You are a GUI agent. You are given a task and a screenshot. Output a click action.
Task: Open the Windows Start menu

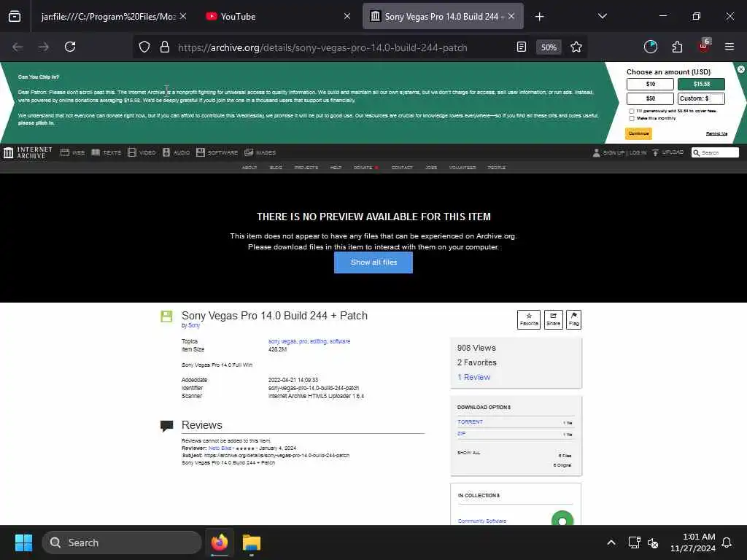click(x=23, y=542)
